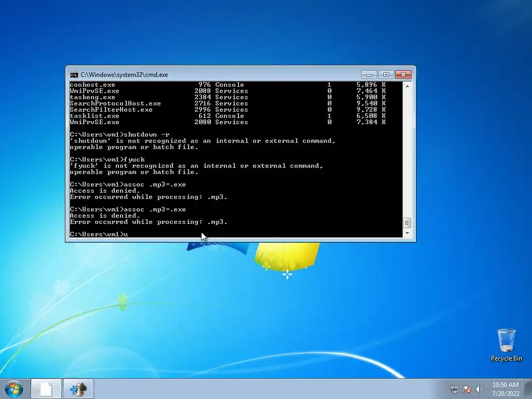Screen dimensions: 532x399
Task: Maximize the cmd.exe window
Action: click(386, 75)
